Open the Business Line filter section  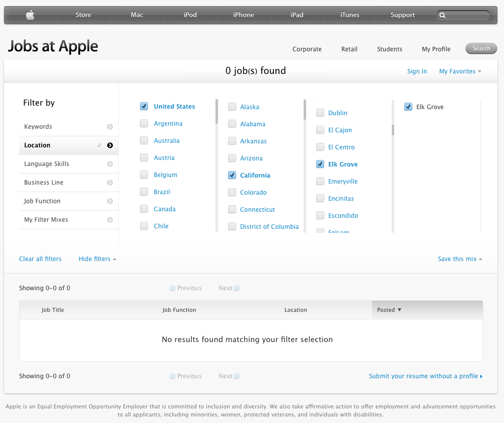point(68,183)
